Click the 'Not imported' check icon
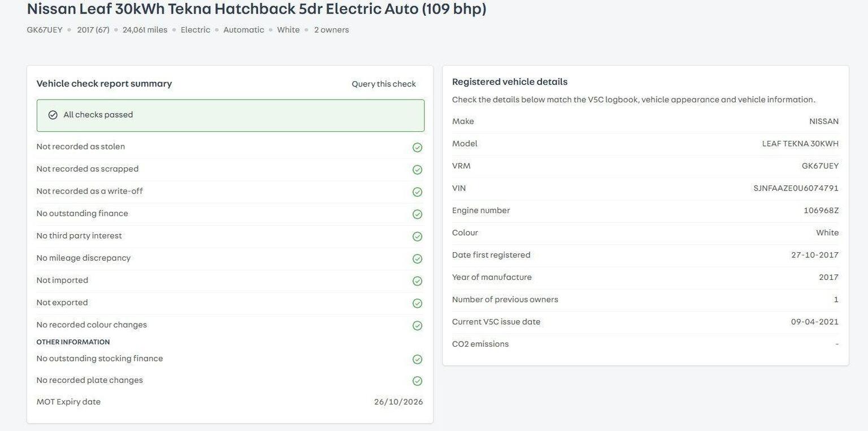Screen dimensions: 868x431 click(417, 281)
